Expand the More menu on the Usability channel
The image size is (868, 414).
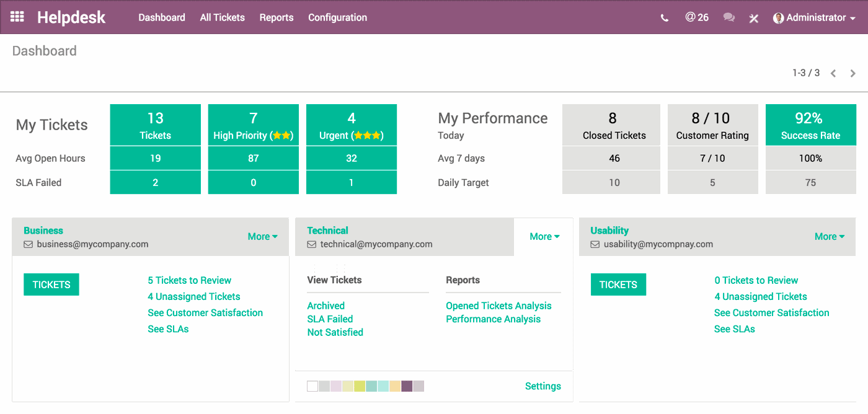click(829, 236)
